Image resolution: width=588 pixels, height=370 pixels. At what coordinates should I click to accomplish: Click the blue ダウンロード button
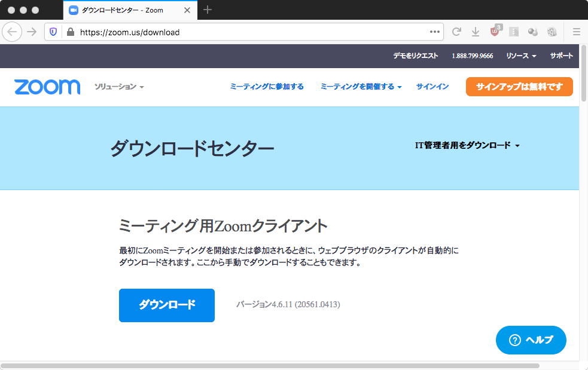167,305
